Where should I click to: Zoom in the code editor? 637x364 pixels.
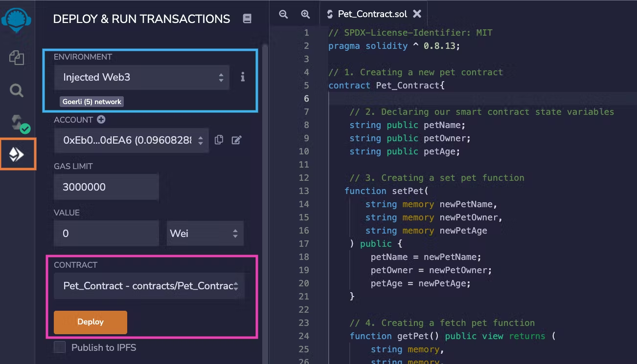305,14
